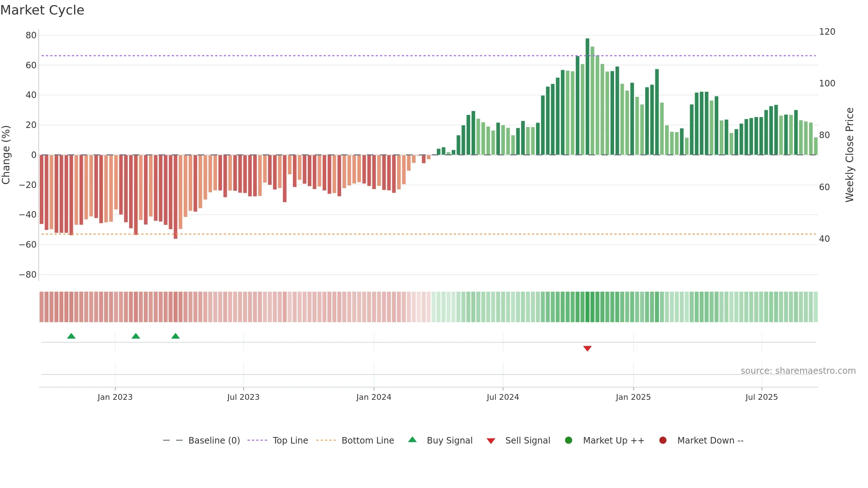Click the Jan 2023 x-axis label
The width and height of the screenshot is (868, 488).
[x=115, y=397]
